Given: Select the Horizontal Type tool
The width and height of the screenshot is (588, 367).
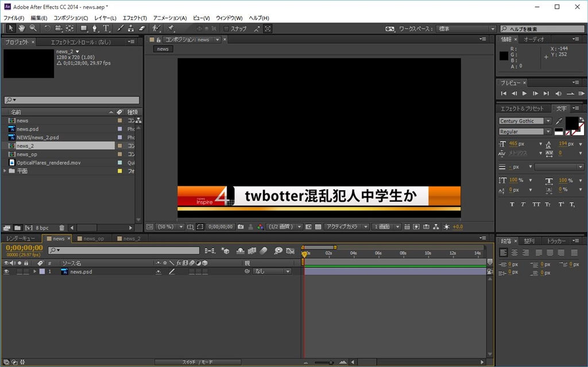Looking at the screenshot, I should pyautogui.click(x=106, y=28).
